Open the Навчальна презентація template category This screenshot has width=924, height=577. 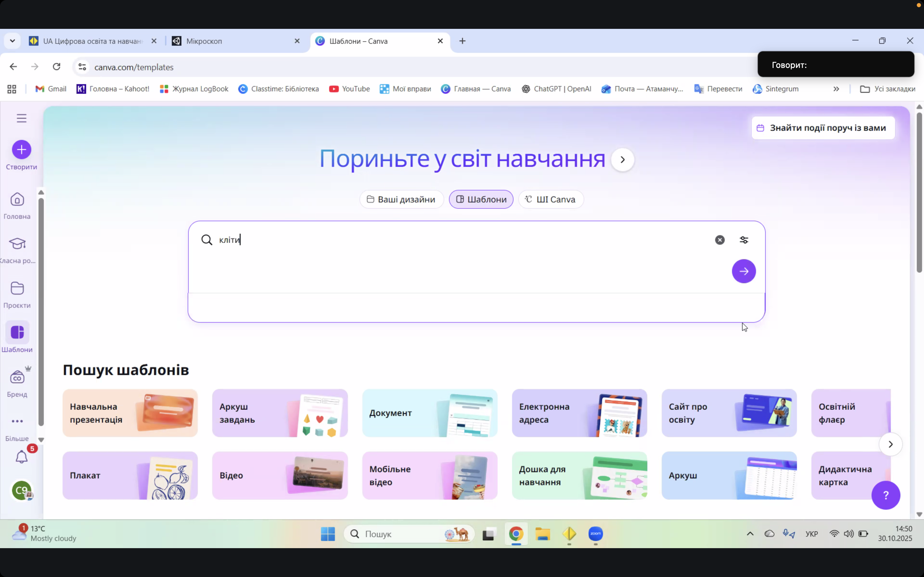(x=130, y=413)
